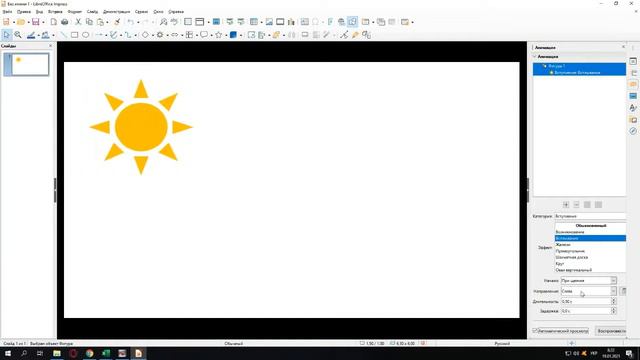Click the Save document icon

(x=36, y=22)
